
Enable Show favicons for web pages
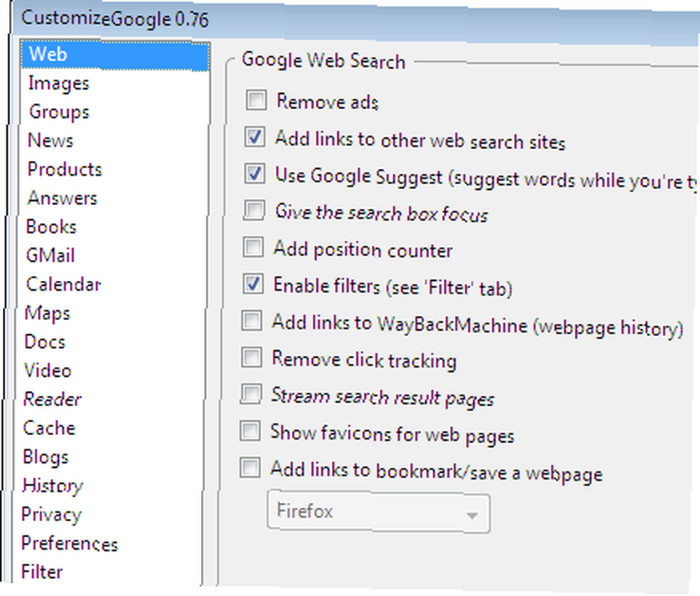[250, 431]
